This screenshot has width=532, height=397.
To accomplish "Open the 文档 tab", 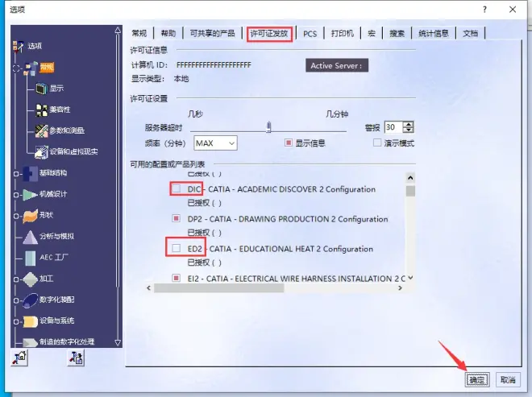I will click(470, 33).
